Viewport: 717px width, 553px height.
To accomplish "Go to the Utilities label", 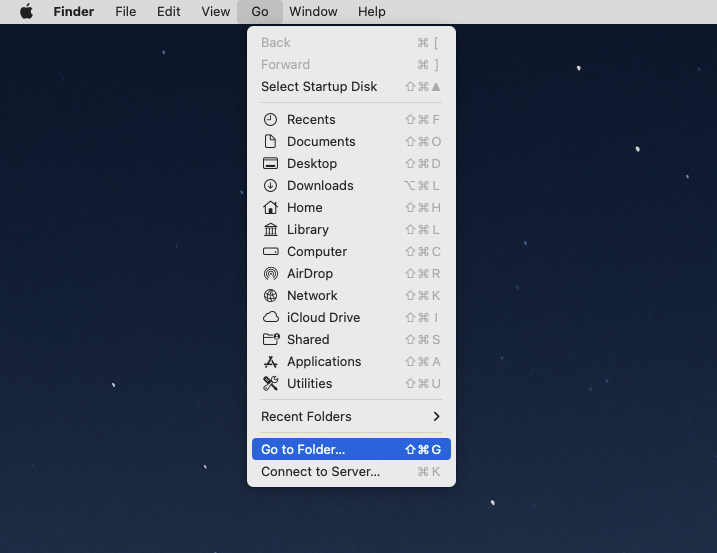I will click(310, 383).
